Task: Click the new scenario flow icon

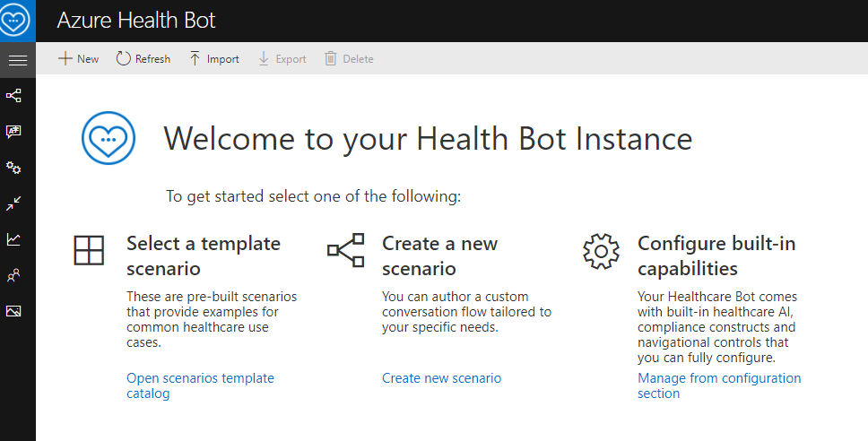Action: [346, 250]
